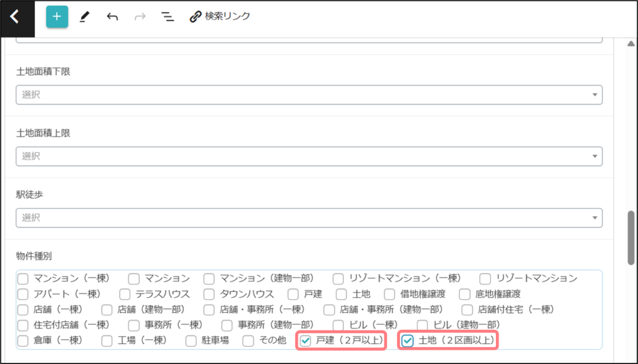Click the 検索リンク toolbar link
The width and height of the screenshot is (638, 364).
tap(220, 16)
